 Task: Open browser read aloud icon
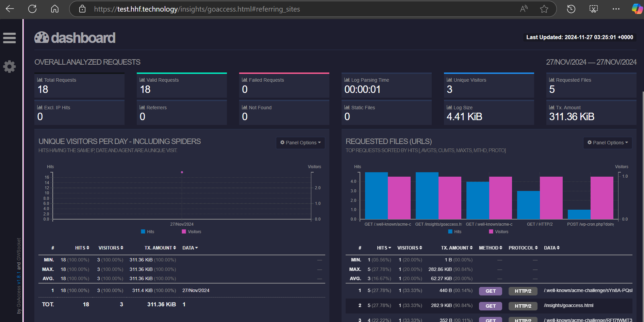(524, 9)
